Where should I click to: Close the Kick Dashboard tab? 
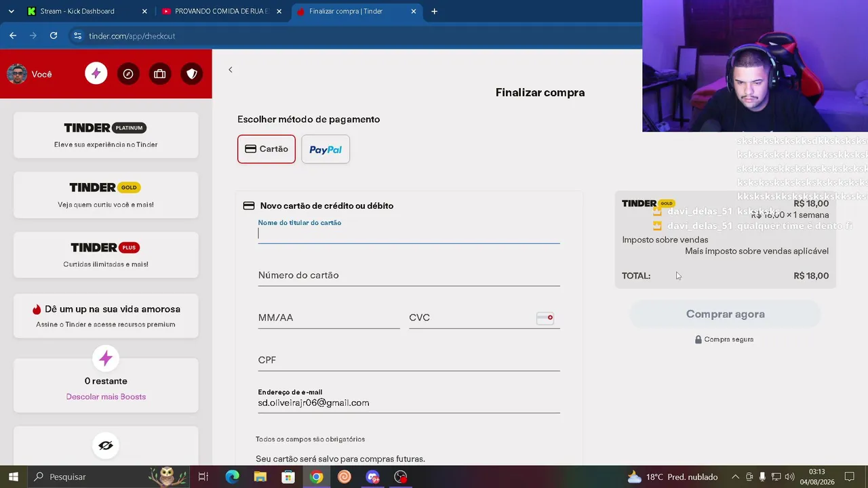(x=144, y=12)
